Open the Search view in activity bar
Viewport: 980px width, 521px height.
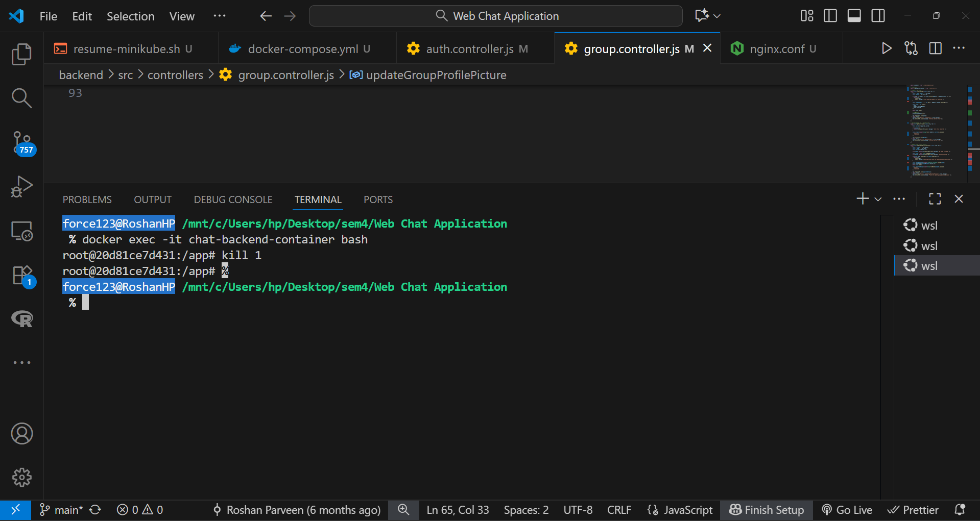pos(21,98)
